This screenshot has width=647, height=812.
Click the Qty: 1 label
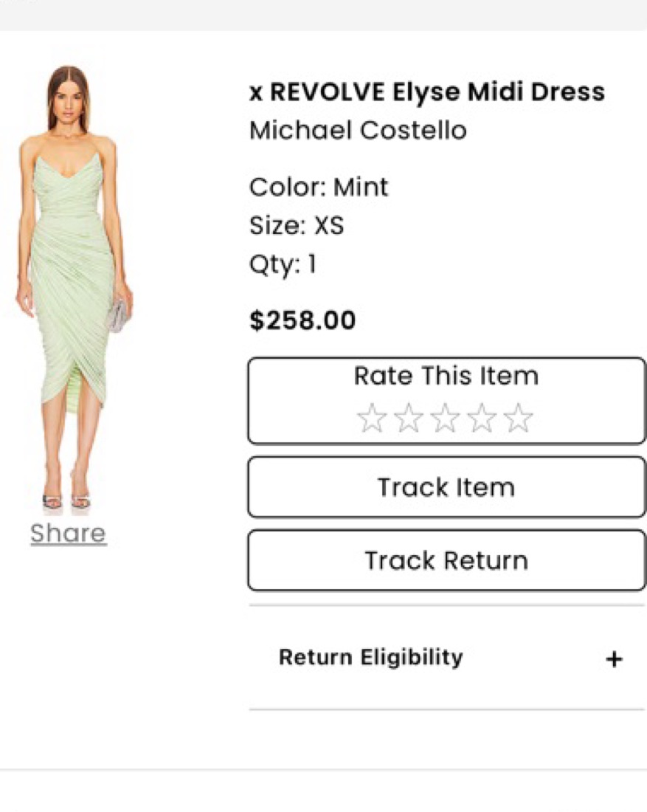click(x=283, y=264)
